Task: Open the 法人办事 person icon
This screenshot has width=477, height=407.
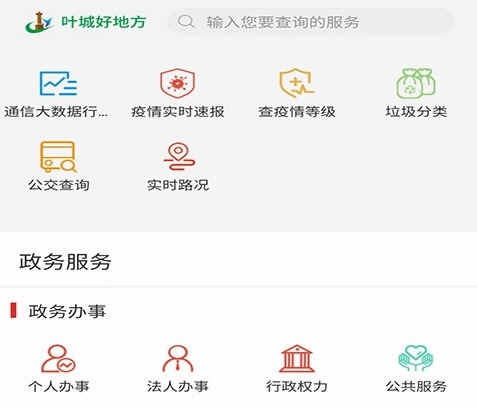Action: tap(178, 359)
